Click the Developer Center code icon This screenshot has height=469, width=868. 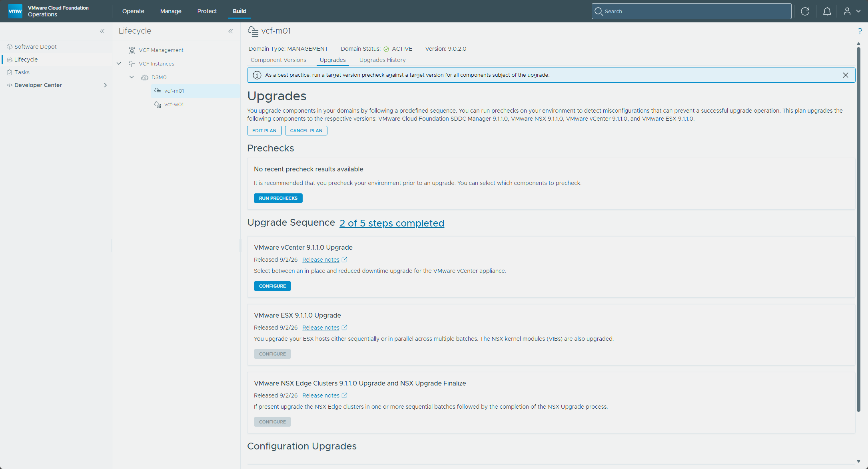click(x=10, y=85)
